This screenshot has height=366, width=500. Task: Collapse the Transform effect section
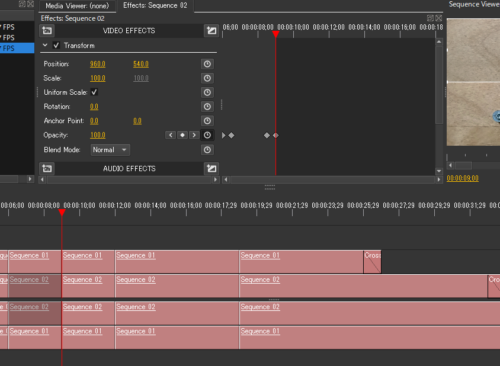coord(45,45)
